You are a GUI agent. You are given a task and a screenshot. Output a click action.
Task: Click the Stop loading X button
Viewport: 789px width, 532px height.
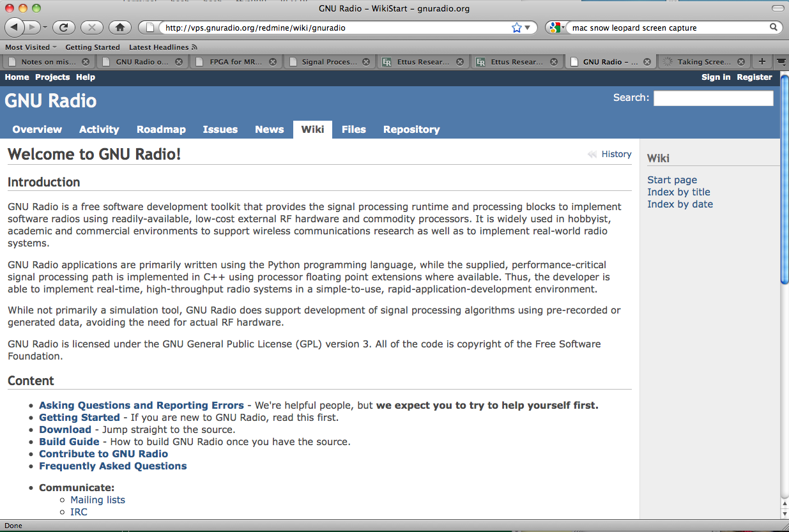[x=92, y=27]
